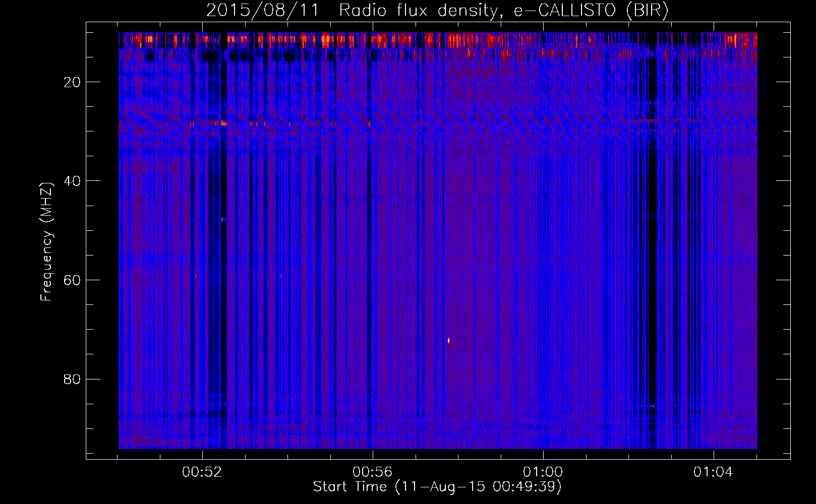Image resolution: width=816 pixels, height=504 pixels.
Task: Select the 60 MHz frequency tick label
Action: point(73,280)
